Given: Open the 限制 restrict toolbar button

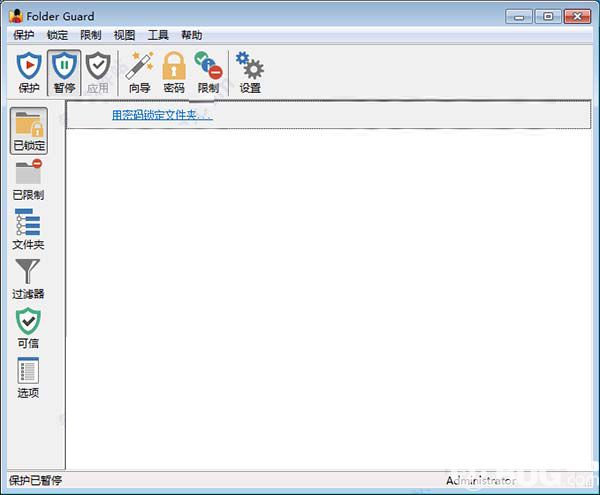Looking at the screenshot, I should 208,73.
